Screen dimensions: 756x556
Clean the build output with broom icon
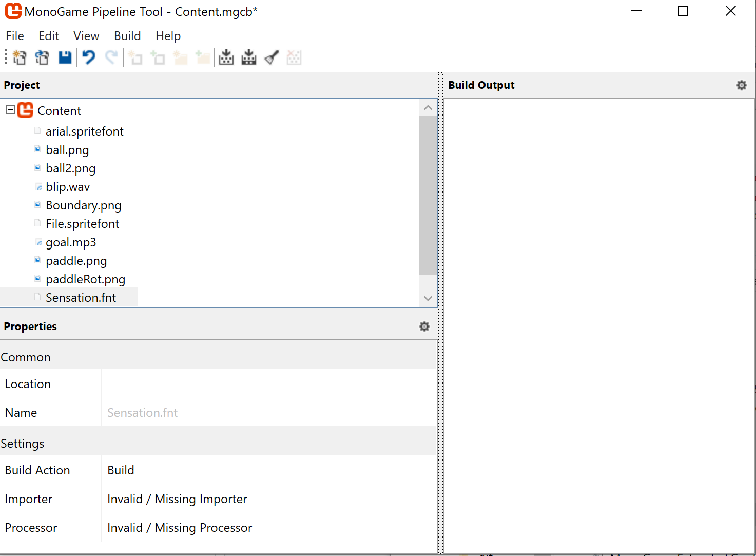click(271, 57)
